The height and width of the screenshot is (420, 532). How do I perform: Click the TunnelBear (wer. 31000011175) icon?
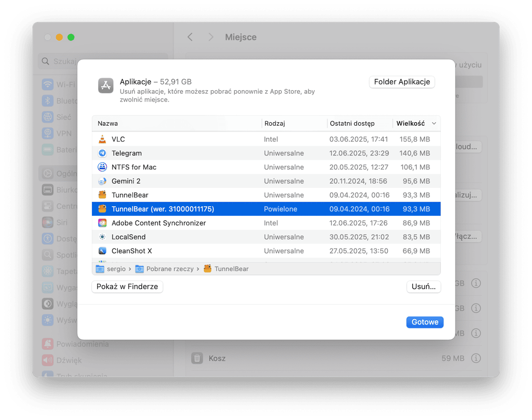pyautogui.click(x=102, y=209)
